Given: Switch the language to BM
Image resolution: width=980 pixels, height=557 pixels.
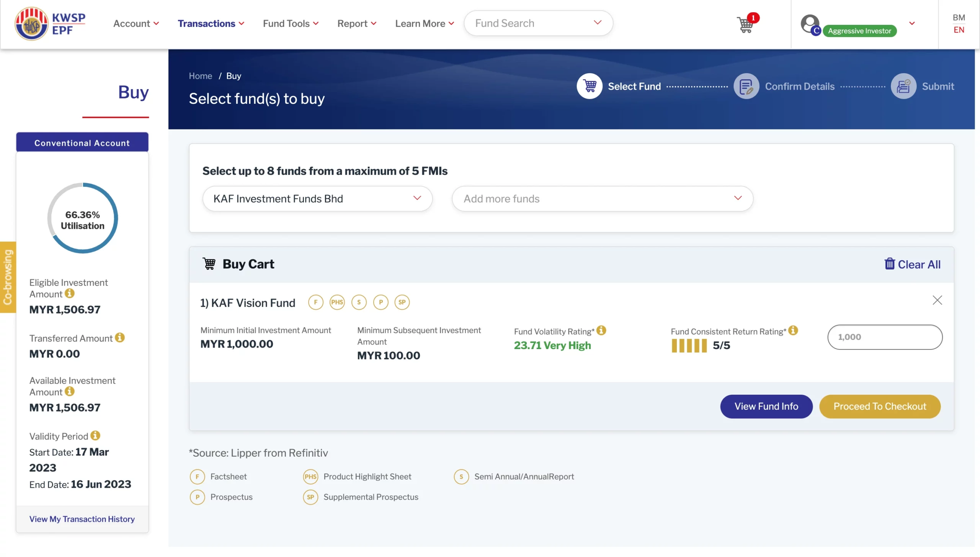Looking at the screenshot, I should pos(959,17).
